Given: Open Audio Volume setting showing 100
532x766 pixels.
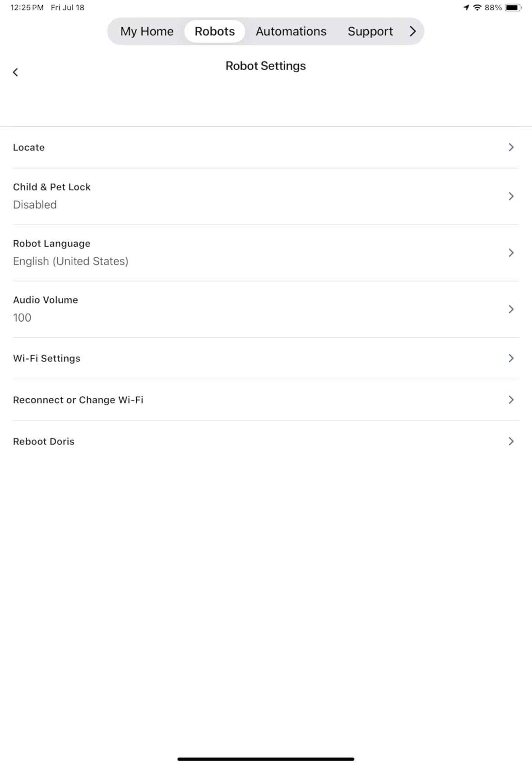Looking at the screenshot, I should coord(266,309).
